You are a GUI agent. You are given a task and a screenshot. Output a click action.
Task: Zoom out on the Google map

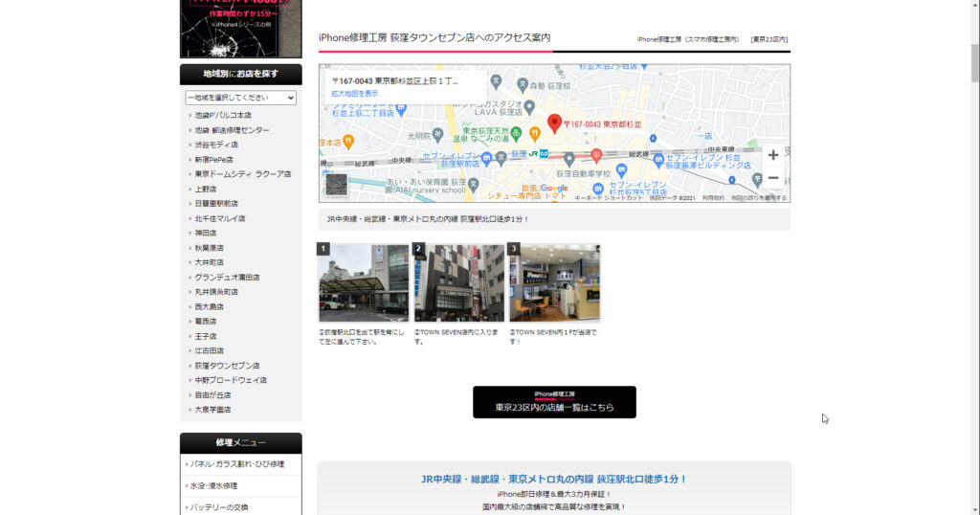[773, 178]
